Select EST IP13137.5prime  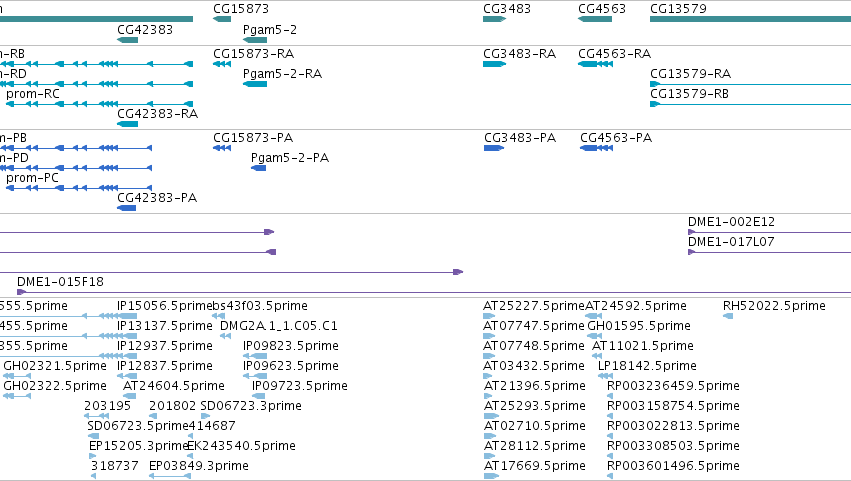click(127, 336)
